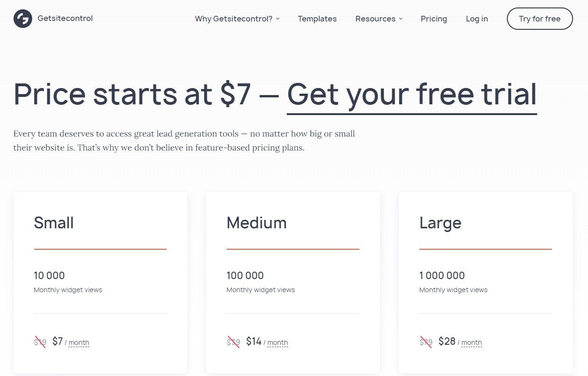The height and width of the screenshot is (376, 588).
Task: Click the chevron arrow beside Resources
Action: (x=401, y=19)
